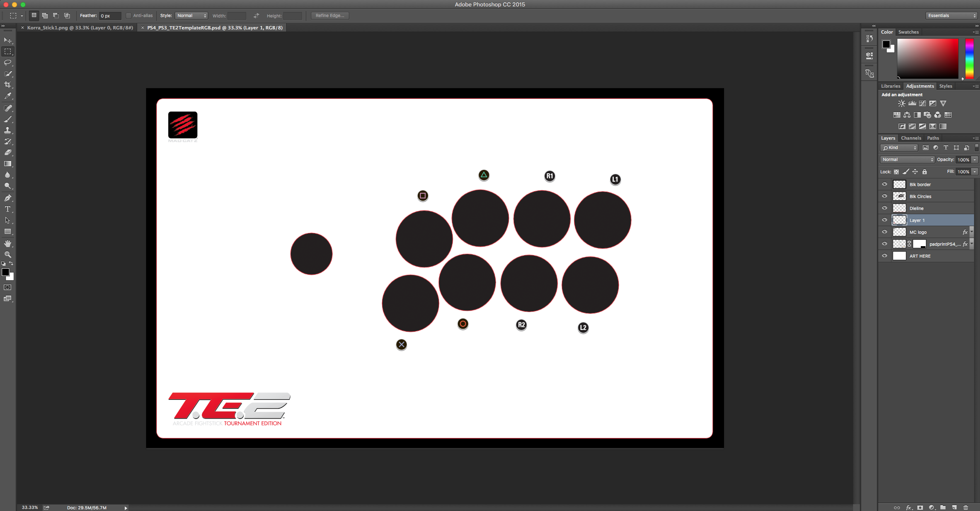The image size is (980, 511).
Task: Toggle visibility of Blk Circles layer
Action: [x=884, y=196]
